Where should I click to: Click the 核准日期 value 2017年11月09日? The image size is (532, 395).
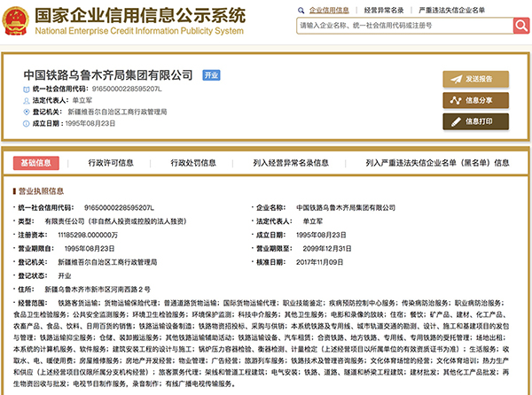[319, 262]
